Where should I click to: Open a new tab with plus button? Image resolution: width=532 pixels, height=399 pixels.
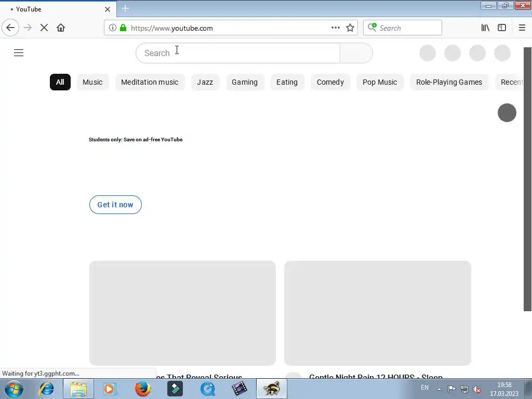click(x=125, y=8)
